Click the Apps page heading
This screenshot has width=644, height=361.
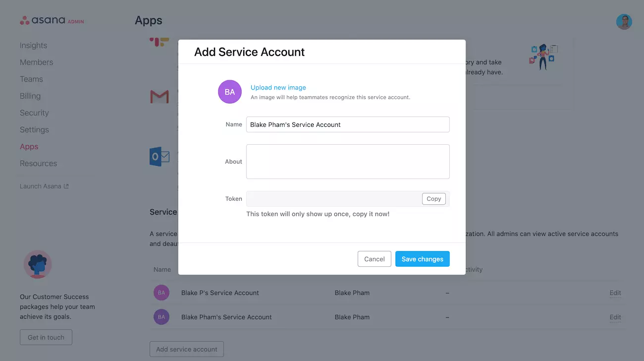click(149, 21)
